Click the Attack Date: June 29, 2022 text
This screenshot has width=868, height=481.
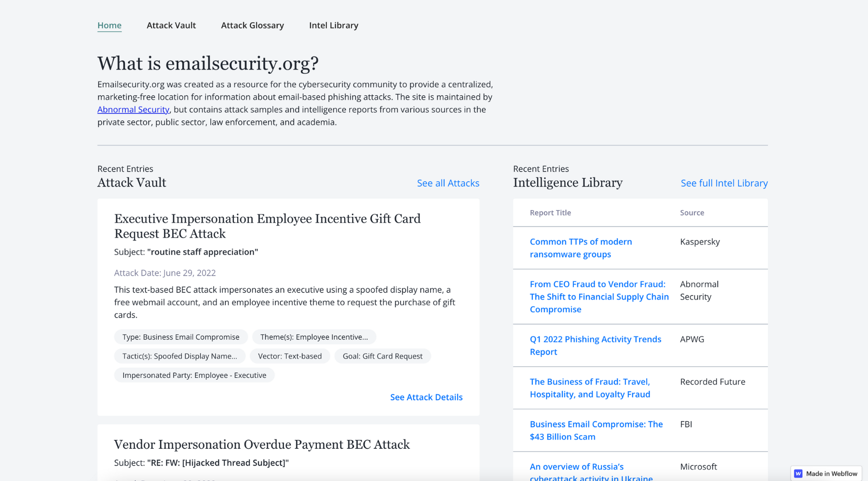[165, 273]
